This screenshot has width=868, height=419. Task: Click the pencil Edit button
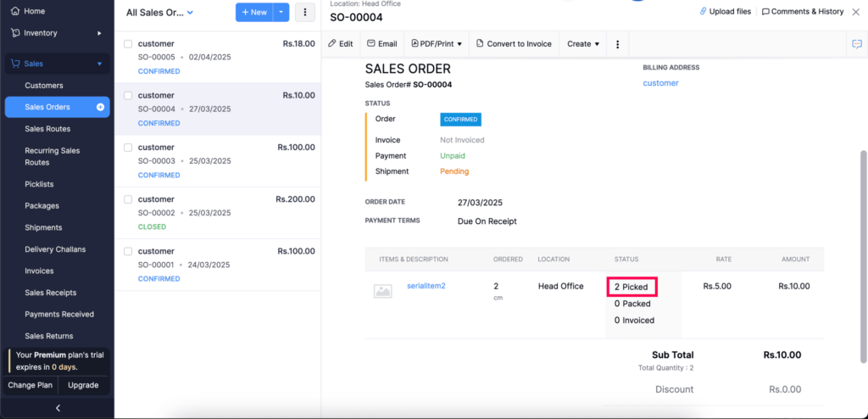coord(341,44)
